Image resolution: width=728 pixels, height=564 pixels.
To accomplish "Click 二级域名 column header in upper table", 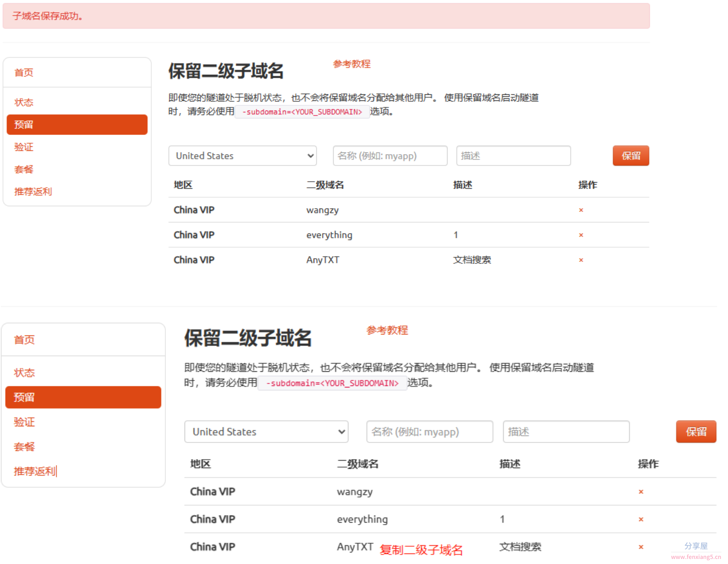I will click(325, 185).
